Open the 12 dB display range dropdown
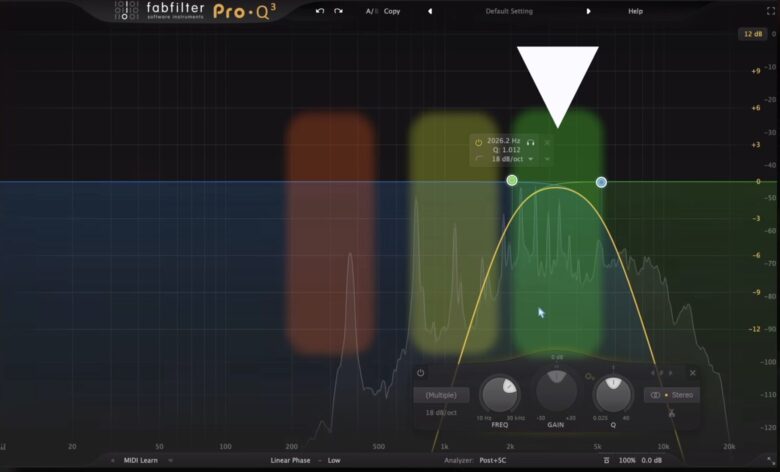This screenshot has height=472, width=780. tap(752, 34)
